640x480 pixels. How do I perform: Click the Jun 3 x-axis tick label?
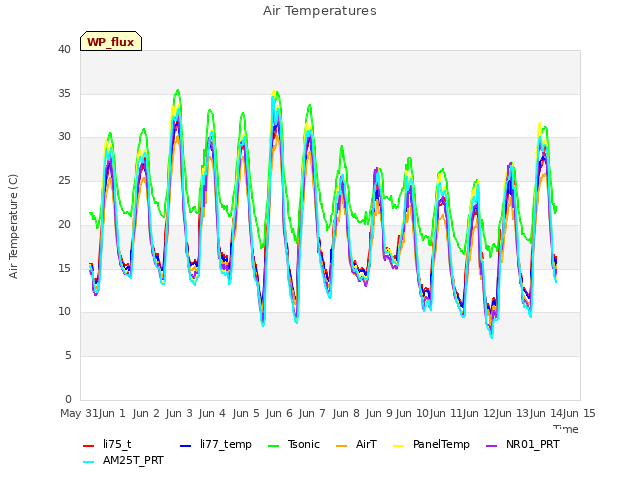179,413
